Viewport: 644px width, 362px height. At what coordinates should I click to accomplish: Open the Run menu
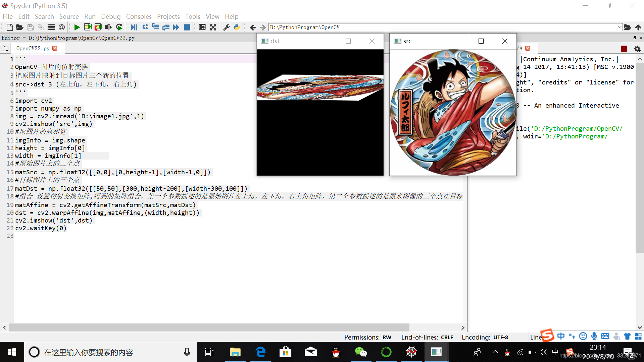90,16
